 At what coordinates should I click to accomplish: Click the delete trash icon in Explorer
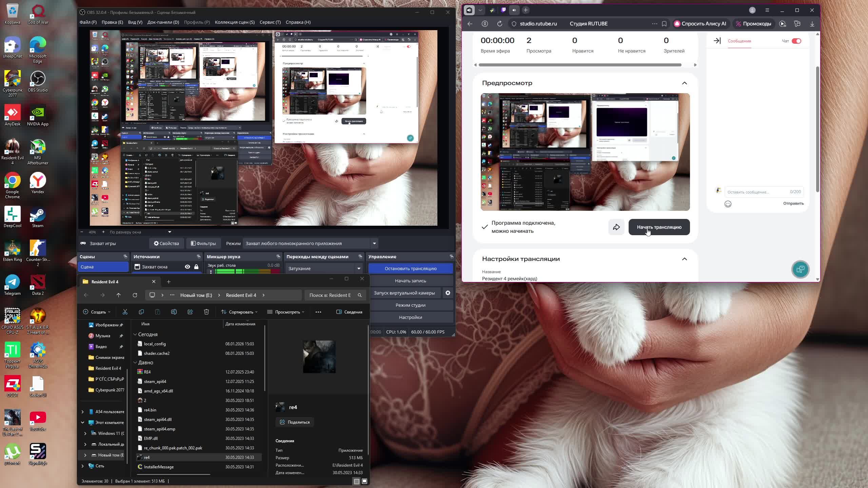click(206, 312)
